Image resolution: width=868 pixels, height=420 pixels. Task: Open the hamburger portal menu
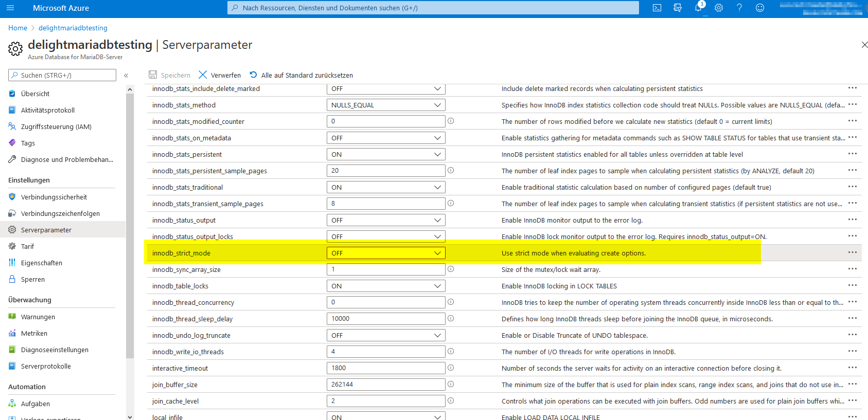(10, 8)
